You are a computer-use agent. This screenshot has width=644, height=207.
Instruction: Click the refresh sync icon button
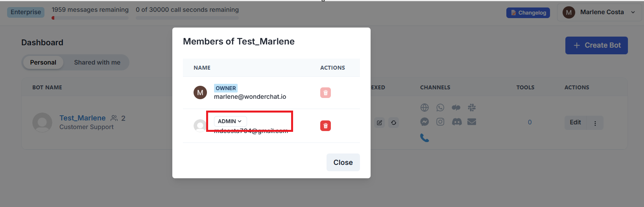[x=394, y=123]
